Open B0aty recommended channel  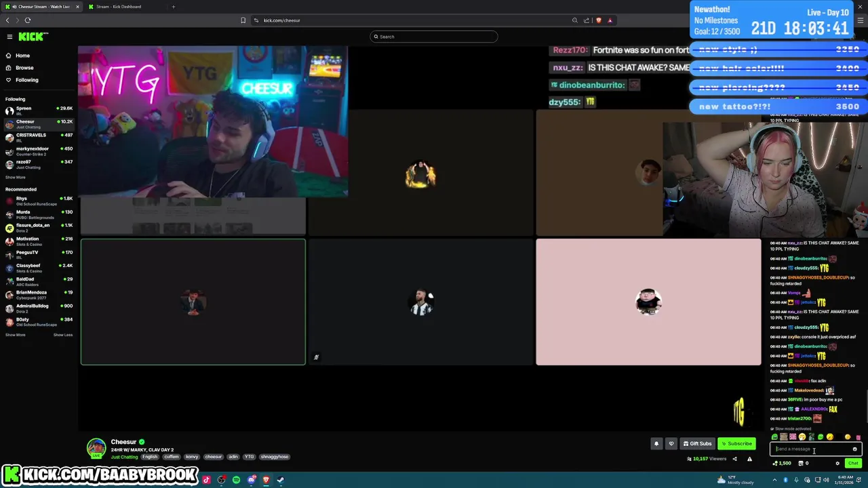[x=39, y=321]
